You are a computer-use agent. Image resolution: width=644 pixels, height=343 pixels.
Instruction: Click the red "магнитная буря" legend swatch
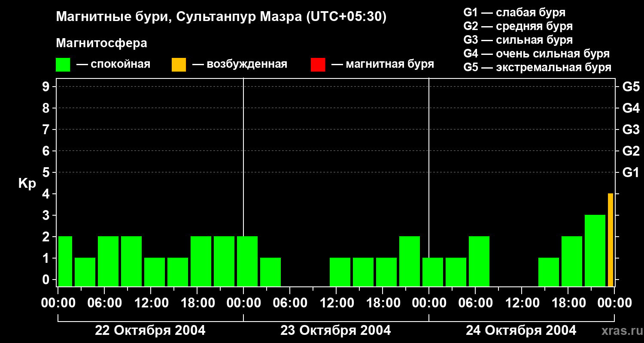click(318, 65)
